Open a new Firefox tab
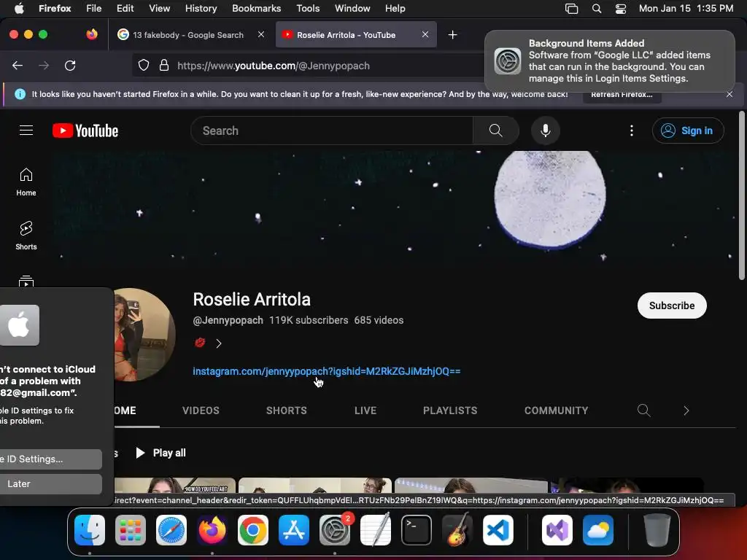The width and height of the screenshot is (747, 560). 452,35
